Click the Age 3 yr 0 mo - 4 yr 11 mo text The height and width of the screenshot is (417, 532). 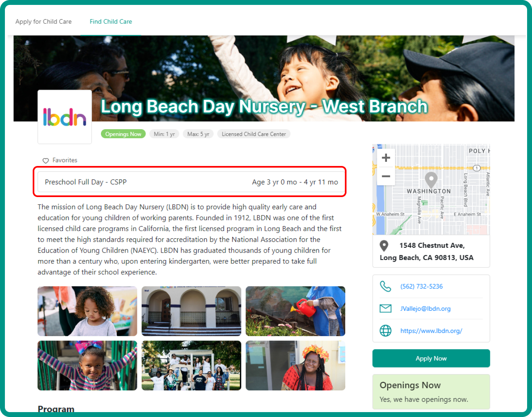[295, 182]
